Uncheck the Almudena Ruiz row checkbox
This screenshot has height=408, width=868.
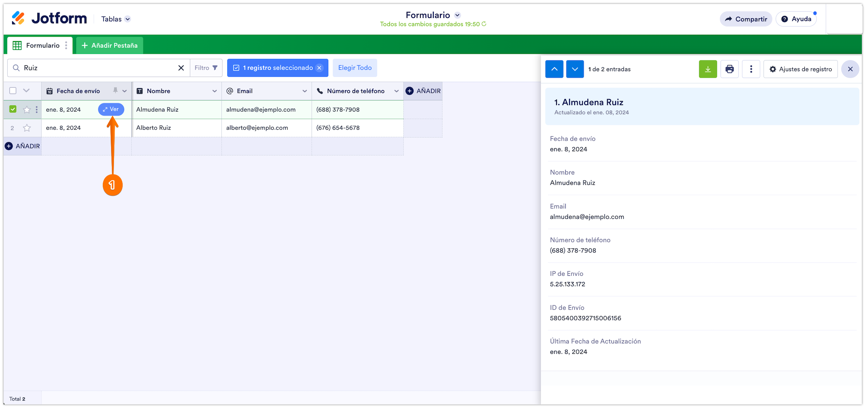coord(13,109)
